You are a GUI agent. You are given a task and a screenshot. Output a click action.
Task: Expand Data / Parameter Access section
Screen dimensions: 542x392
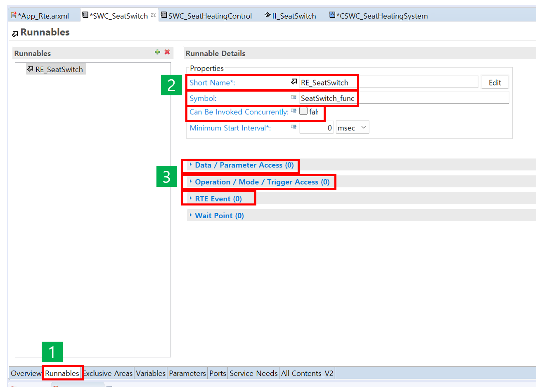[x=244, y=165]
